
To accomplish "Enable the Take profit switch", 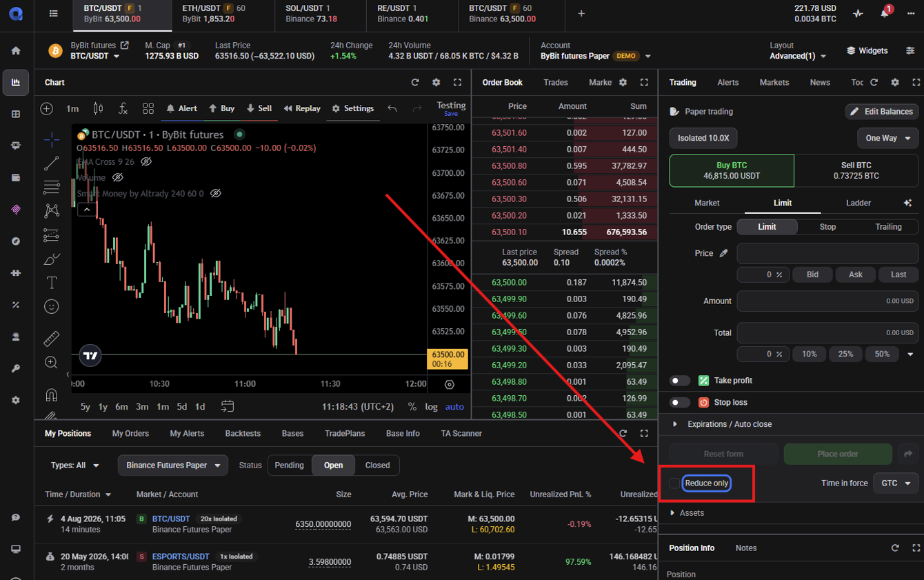I will tap(680, 381).
